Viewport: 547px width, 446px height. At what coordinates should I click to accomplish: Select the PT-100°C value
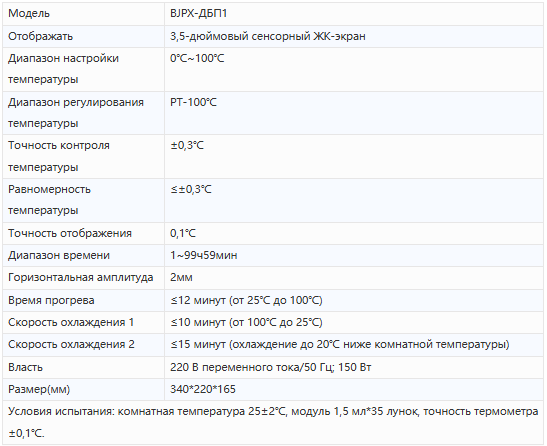(193, 102)
